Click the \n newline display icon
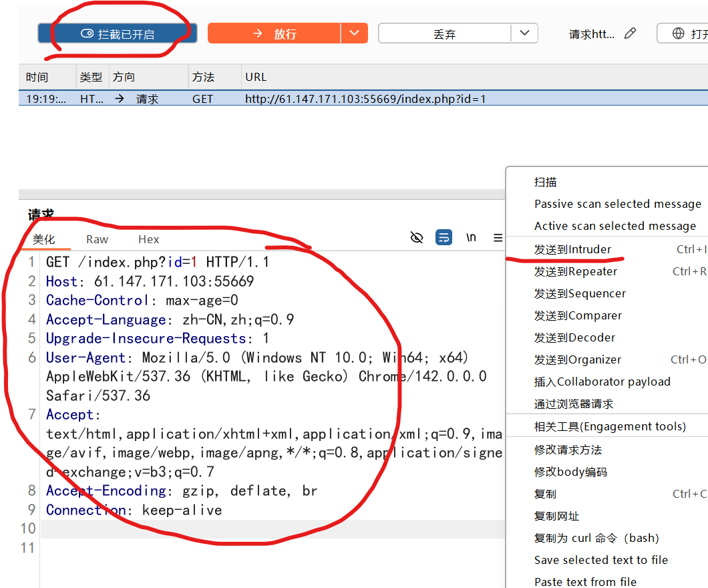 coord(471,237)
